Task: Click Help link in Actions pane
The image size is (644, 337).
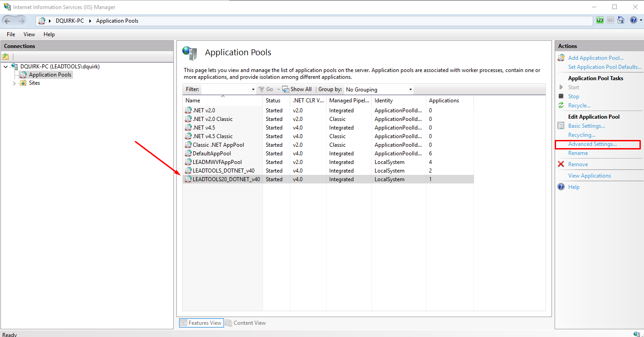Action: (x=574, y=187)
